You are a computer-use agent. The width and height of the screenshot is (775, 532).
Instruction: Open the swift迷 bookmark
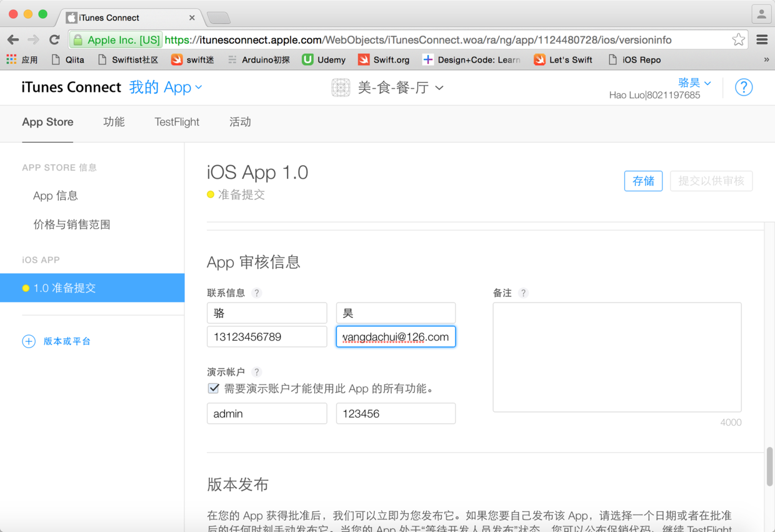pyautogui.click(x=192, y=60)
